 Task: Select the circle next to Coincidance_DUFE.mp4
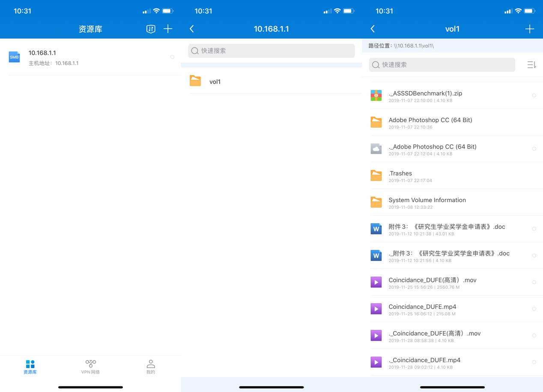(534, 309)
